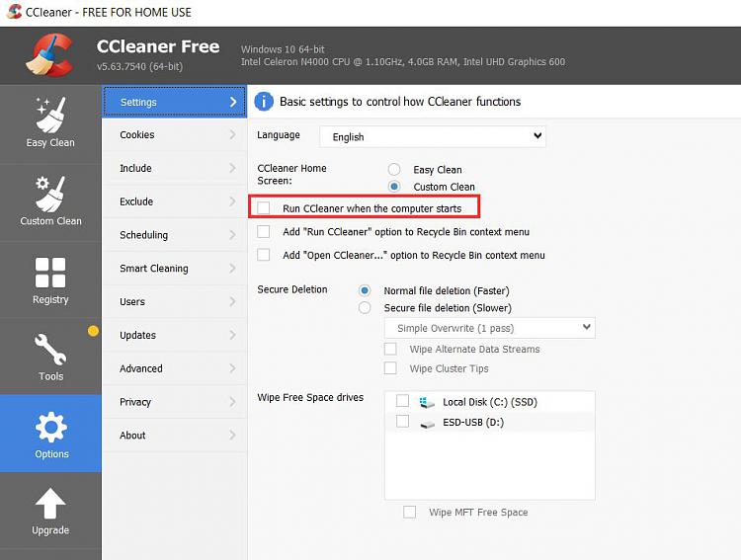Click the ESD-USB (D:) drive icon

(427, 424)
